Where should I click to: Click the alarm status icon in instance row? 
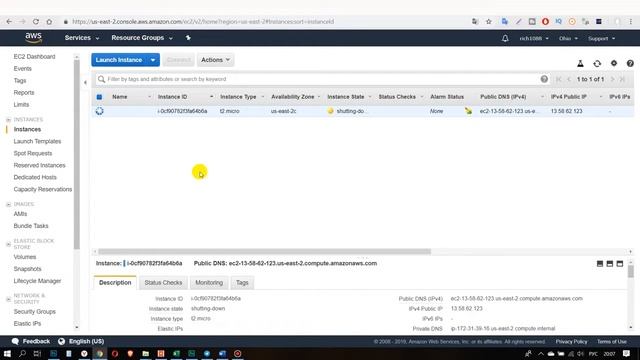(x=468, y=111)
